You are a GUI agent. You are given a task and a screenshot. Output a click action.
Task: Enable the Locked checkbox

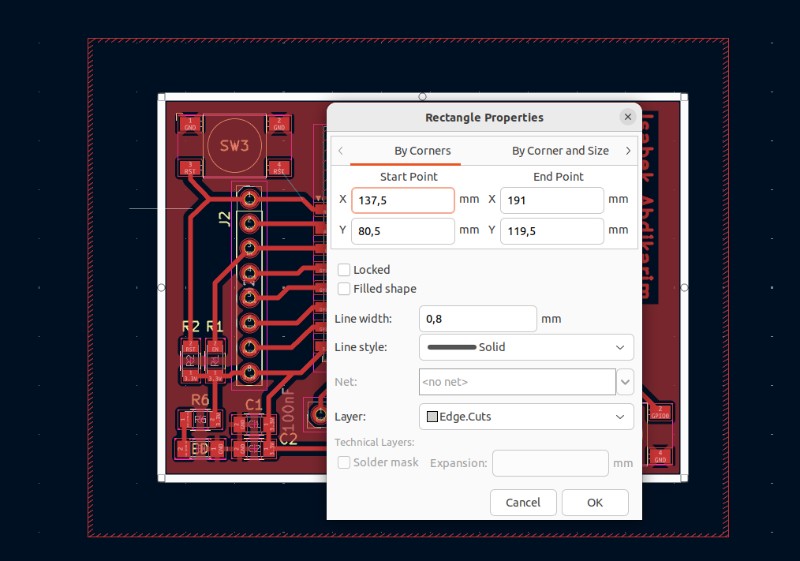pos(344,269)
